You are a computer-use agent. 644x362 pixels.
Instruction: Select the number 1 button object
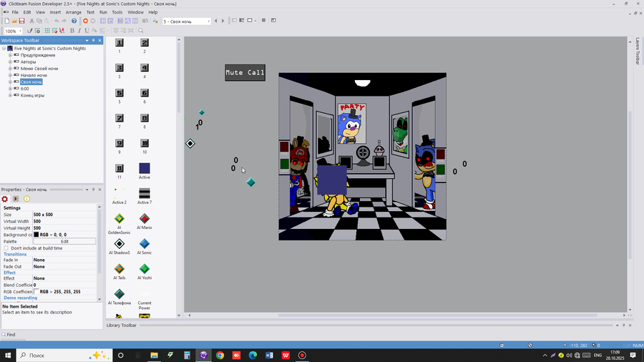click(119, 43)
